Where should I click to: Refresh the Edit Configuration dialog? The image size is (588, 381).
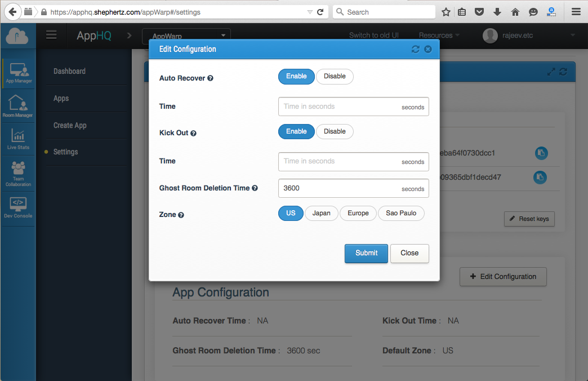coord(416,49)
